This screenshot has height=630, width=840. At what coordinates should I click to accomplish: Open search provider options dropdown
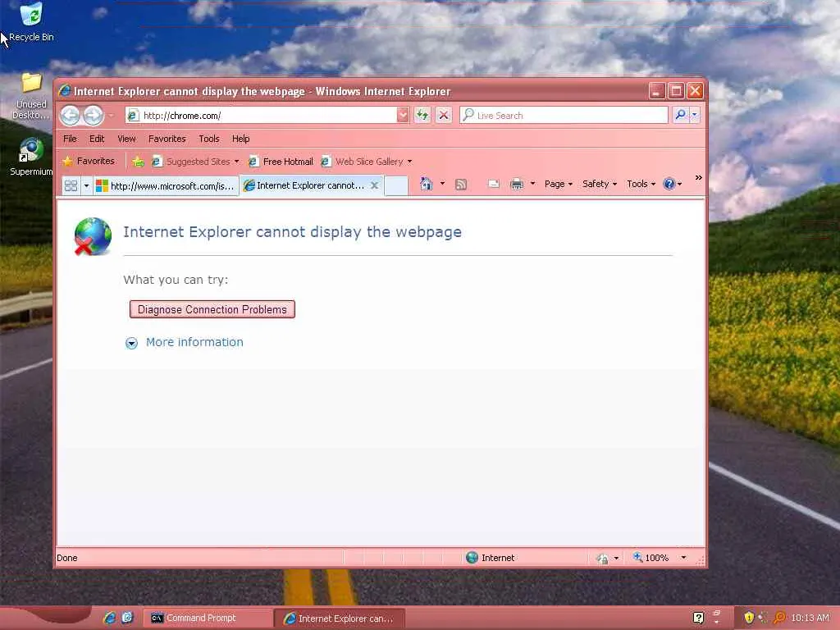pyautogui.click(x=694, y=115)
